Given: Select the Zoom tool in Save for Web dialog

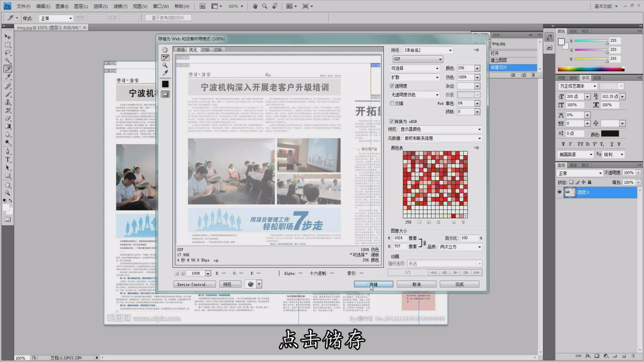Looking at the screenshot, I should coord(165,65).
